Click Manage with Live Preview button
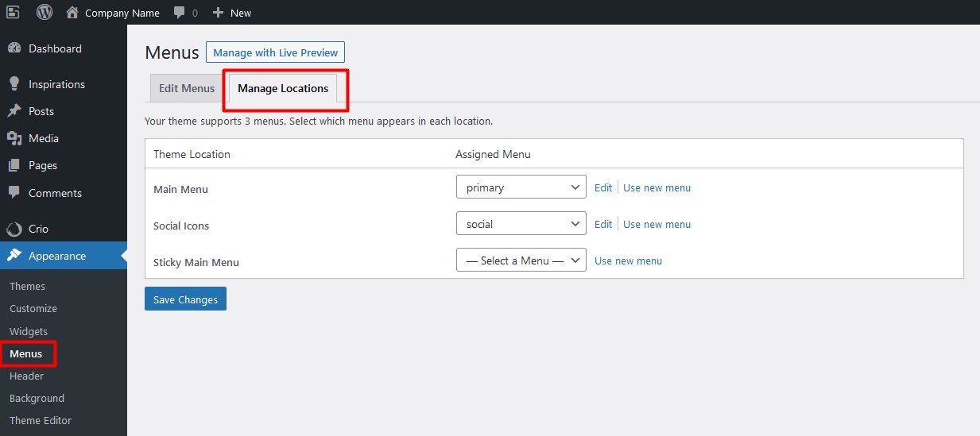980x436 pixels. 275,52
